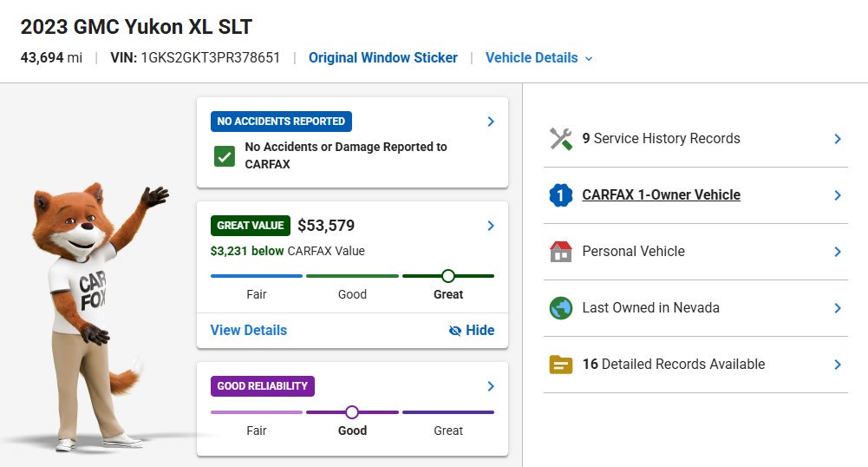Click View Details link

coord(249,330)
